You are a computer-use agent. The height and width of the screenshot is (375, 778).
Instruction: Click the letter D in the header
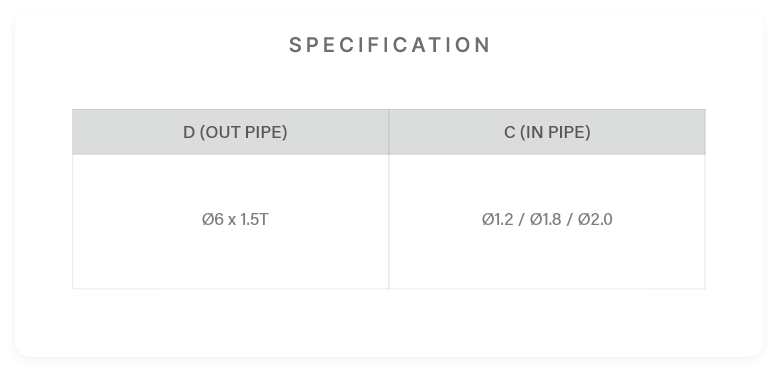(189, 132)
